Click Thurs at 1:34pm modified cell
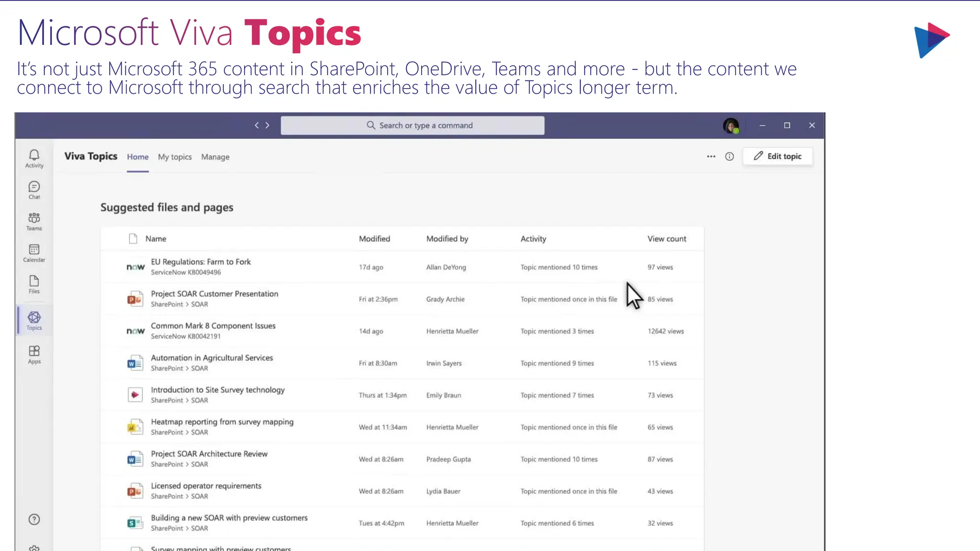 pyautogui.click(x=382, y=396)
